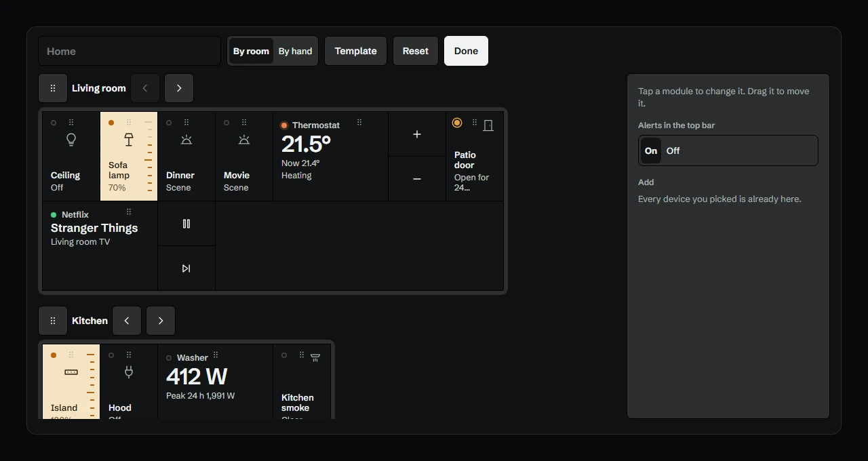Raise thermostat temperature with plus
868x461 pixels.
tap(417, 134)
